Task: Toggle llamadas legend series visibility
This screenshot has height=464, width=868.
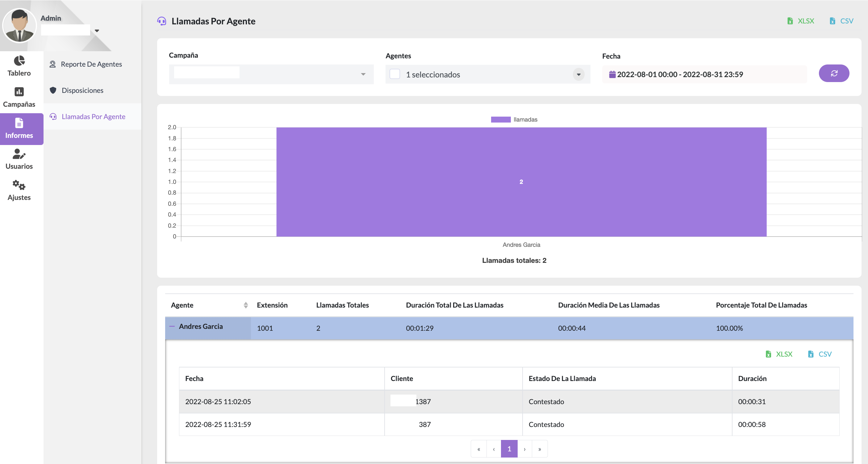Action: 514,119
